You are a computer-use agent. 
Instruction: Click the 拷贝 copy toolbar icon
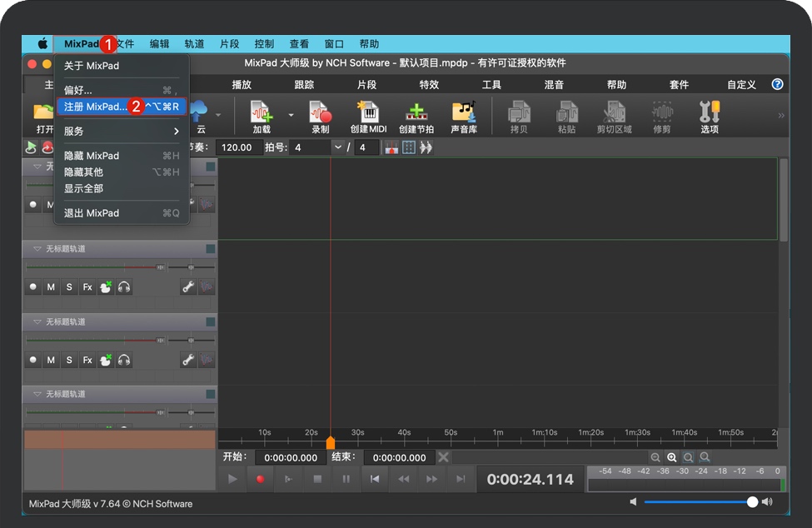[x=518, y=117]
